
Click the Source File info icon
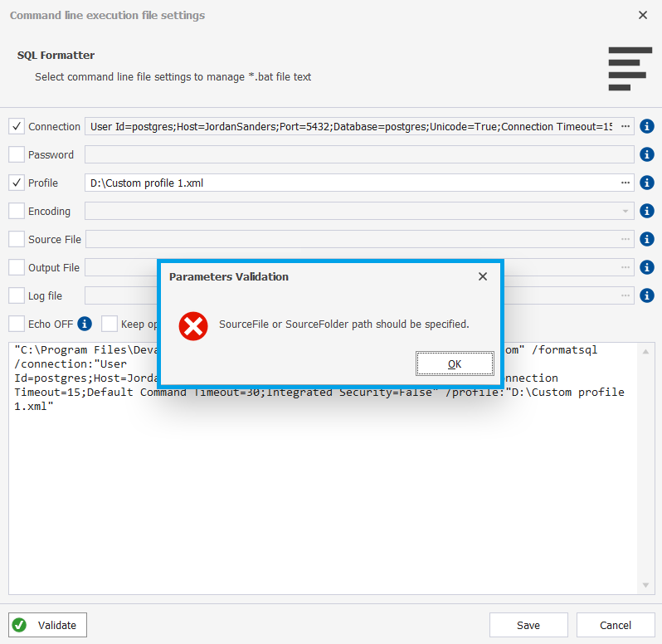tap(647, 239)
